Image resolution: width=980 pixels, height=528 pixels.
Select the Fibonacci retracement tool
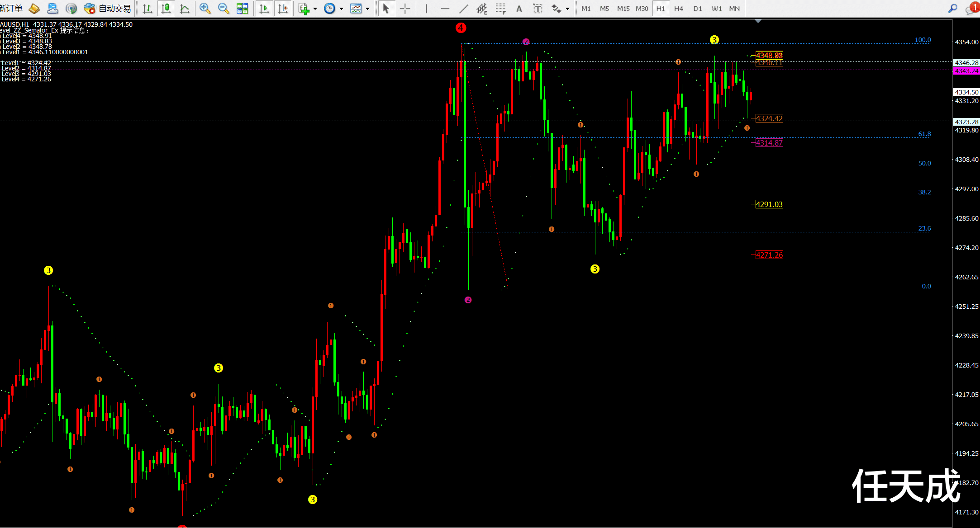point(500,9)
